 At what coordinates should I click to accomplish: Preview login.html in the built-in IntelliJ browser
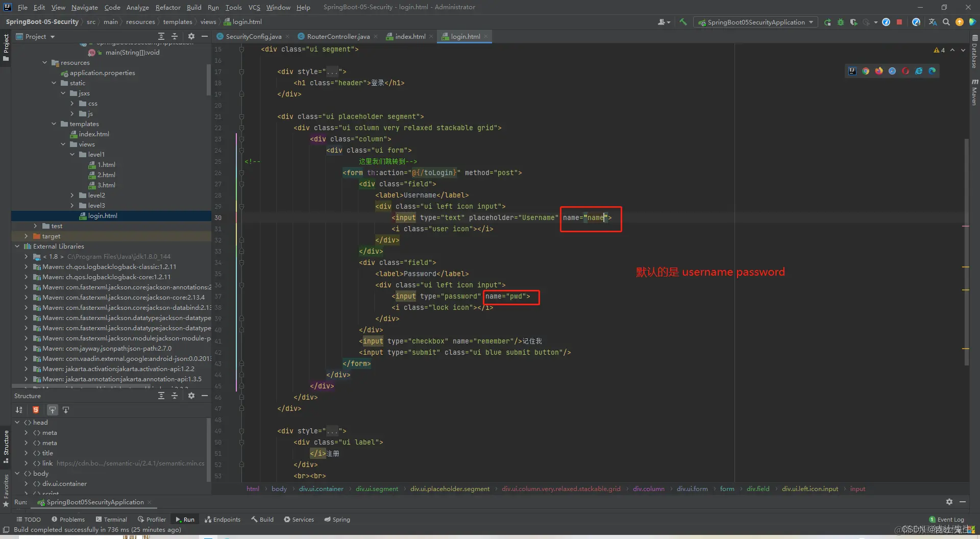pyautogui.click(x=852, y=71)
